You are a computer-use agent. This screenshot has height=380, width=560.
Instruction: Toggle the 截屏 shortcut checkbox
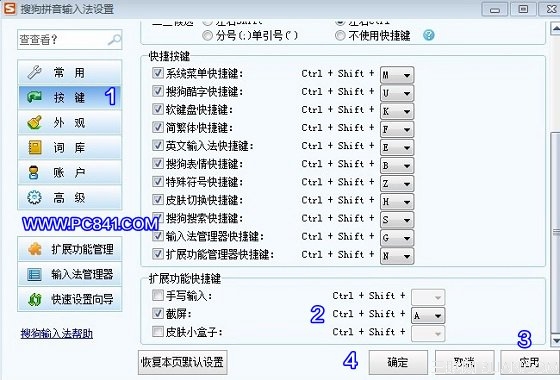click(x=158, y=313)
